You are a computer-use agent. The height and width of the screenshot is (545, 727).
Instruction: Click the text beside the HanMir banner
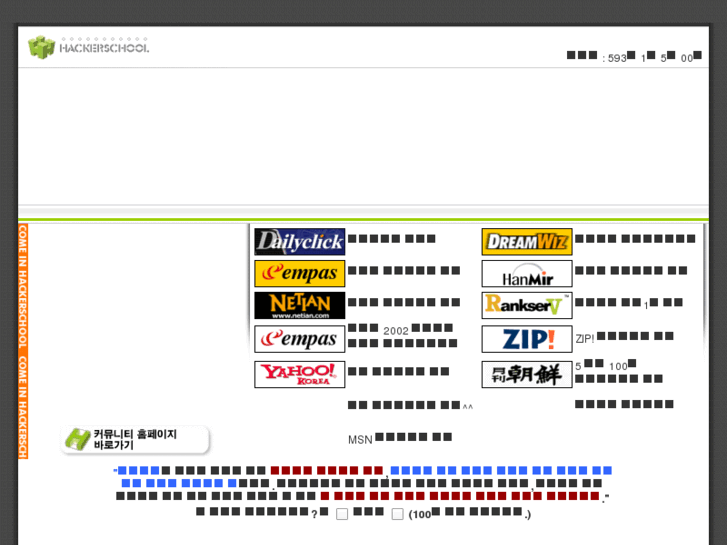(631, 270)
